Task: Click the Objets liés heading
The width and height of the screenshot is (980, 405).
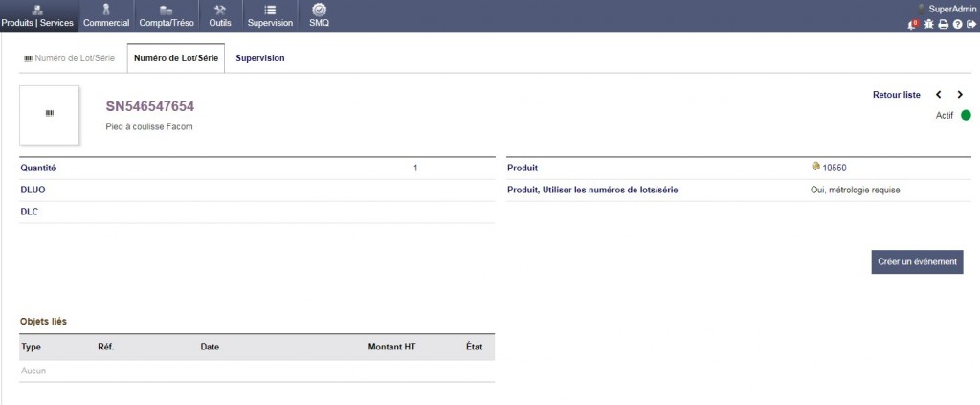Action: [x=43, y=322]
